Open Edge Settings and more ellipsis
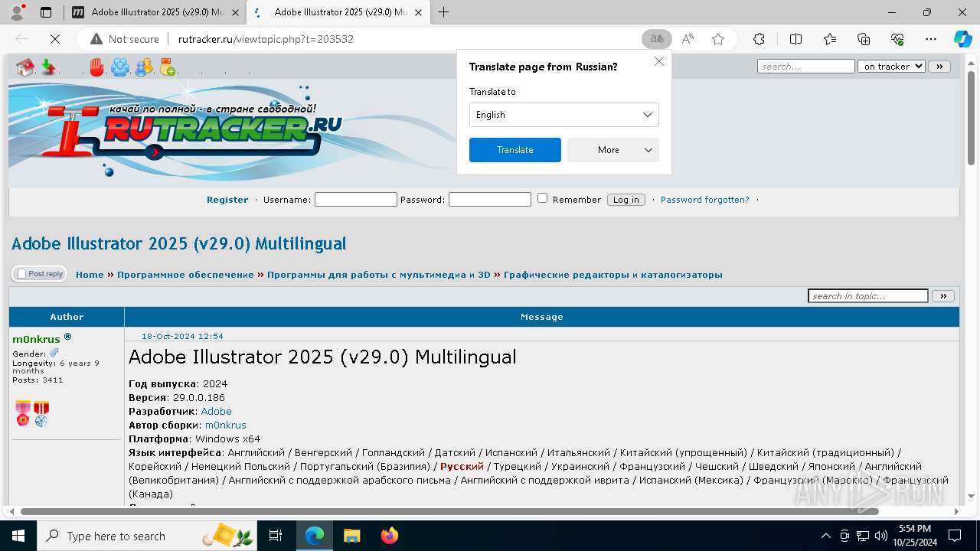This screenshot has height=551, width=980. coord(931,39)
